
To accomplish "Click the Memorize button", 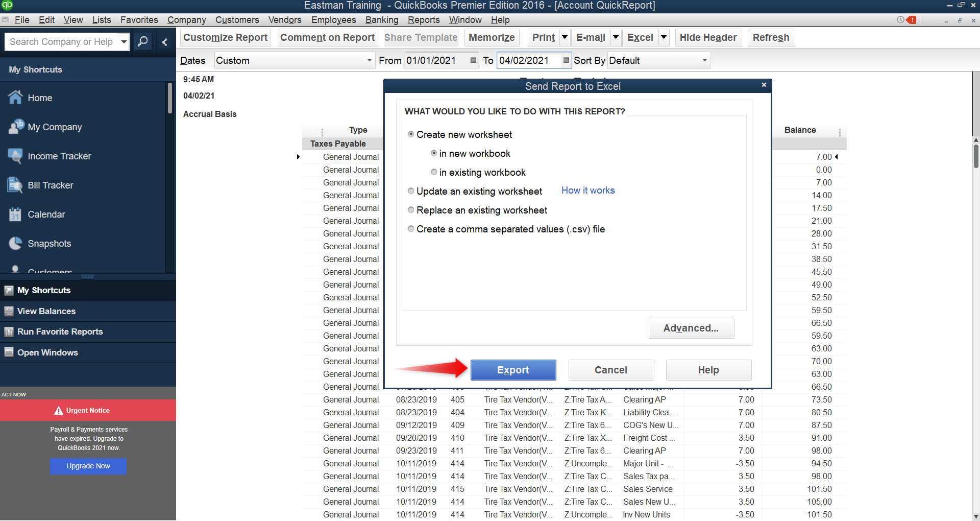I will coord(492,37).
